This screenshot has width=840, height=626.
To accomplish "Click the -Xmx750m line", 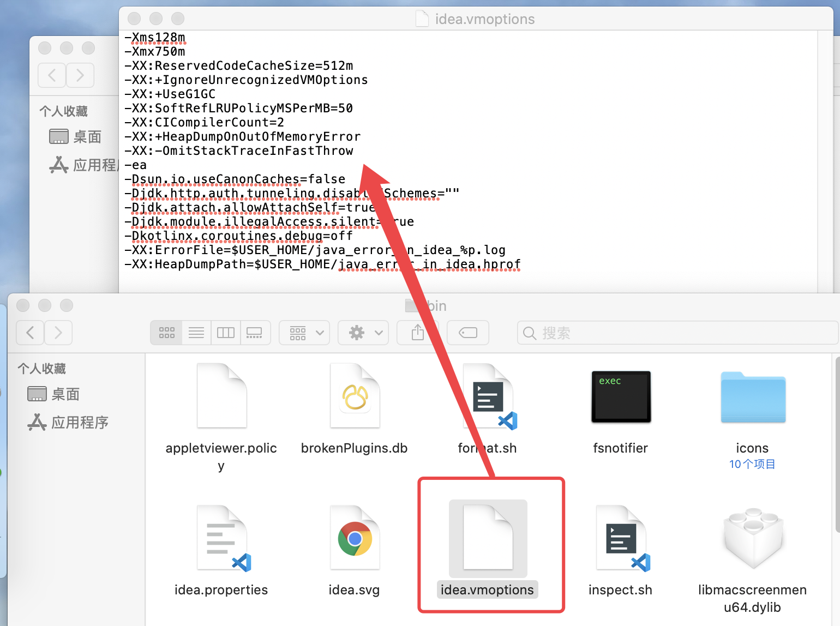I will (155, 51).
